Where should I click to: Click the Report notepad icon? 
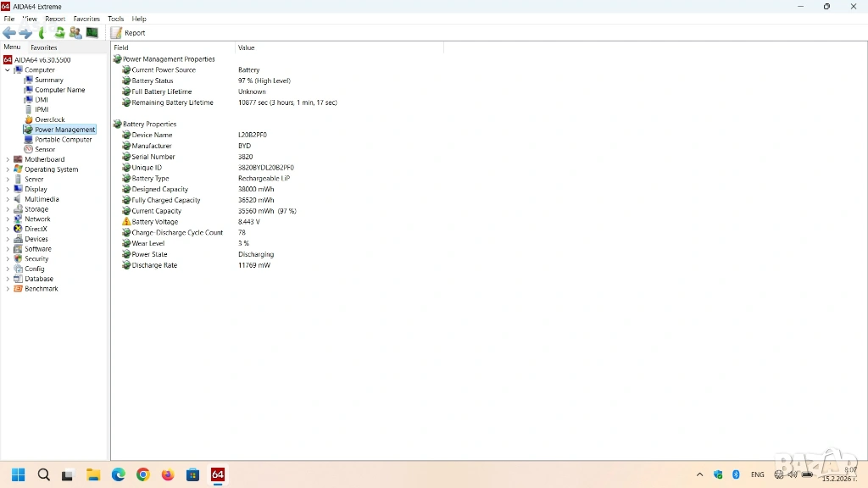(x=116, y=33)
